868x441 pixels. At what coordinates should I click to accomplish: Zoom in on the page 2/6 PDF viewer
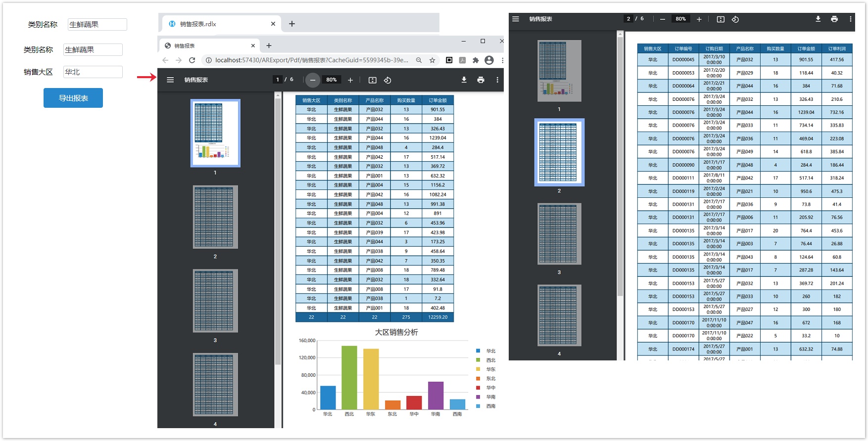[x=699, y=19]
